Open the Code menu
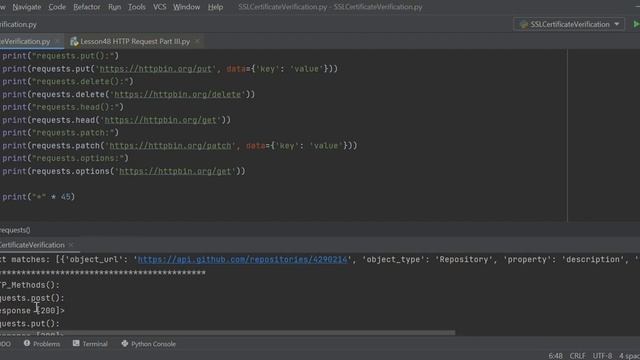 57,7
